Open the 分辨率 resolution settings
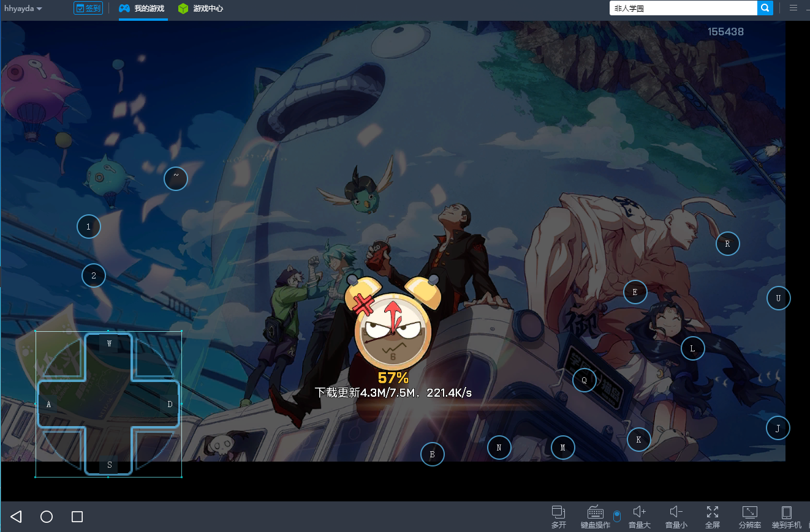 point(750,517)
